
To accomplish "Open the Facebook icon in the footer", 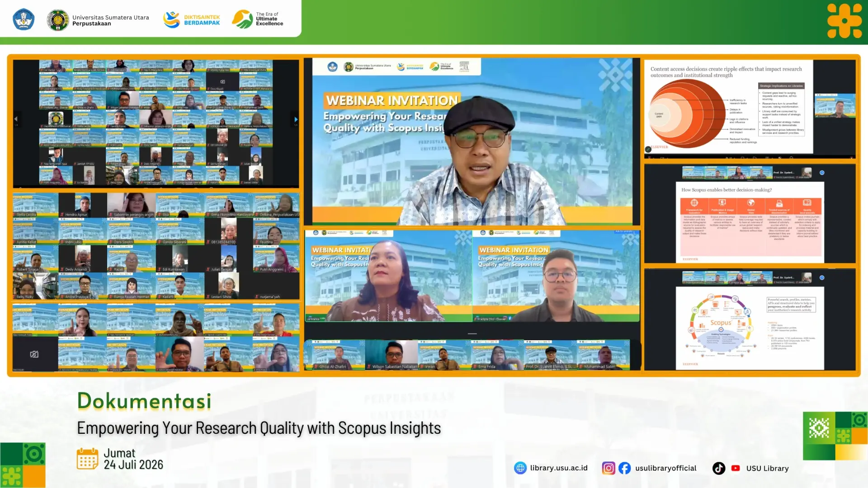I will point(624,468).
